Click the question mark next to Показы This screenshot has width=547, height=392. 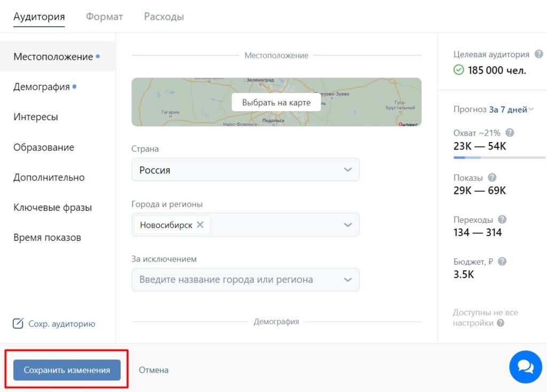[x=492, y=178]
